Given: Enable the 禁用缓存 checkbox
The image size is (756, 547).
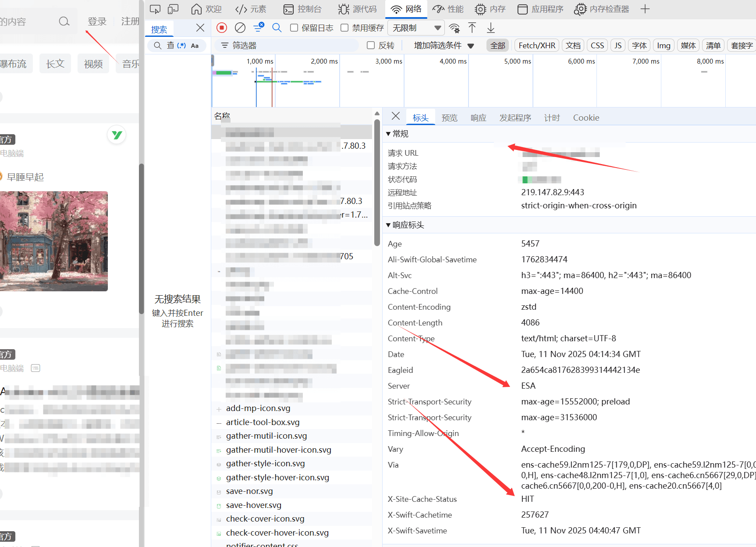Looking at the screenshot, I should (x=344, y=28).
